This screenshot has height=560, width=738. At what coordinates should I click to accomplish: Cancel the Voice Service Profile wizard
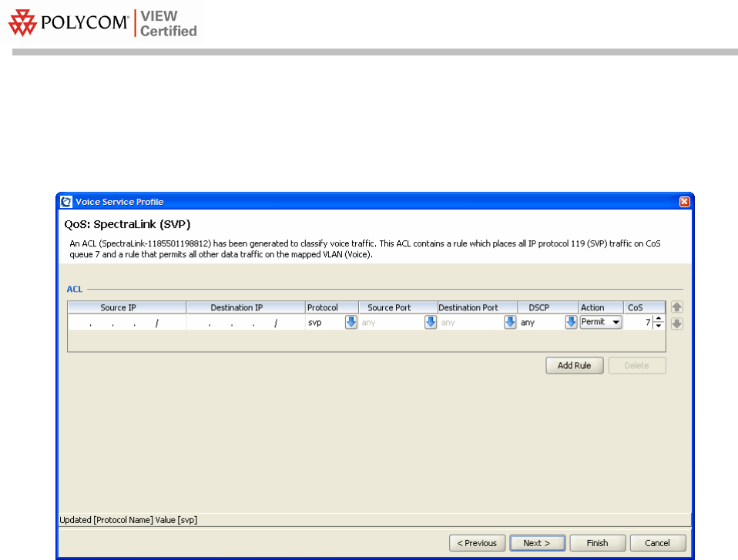tap(658, 543)
